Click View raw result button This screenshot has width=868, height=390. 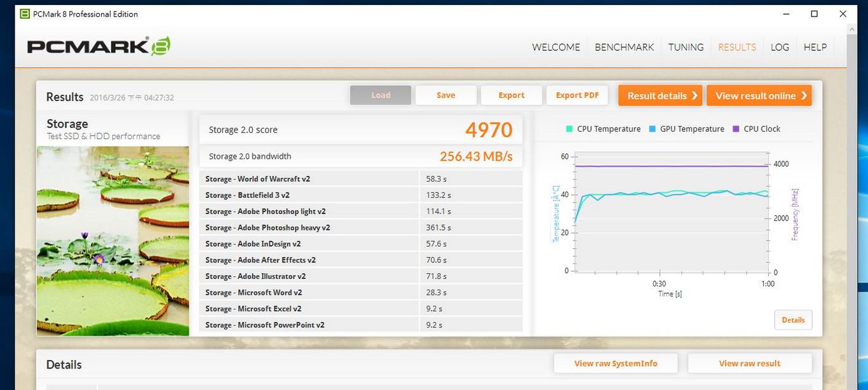click(x=750, y=363)
